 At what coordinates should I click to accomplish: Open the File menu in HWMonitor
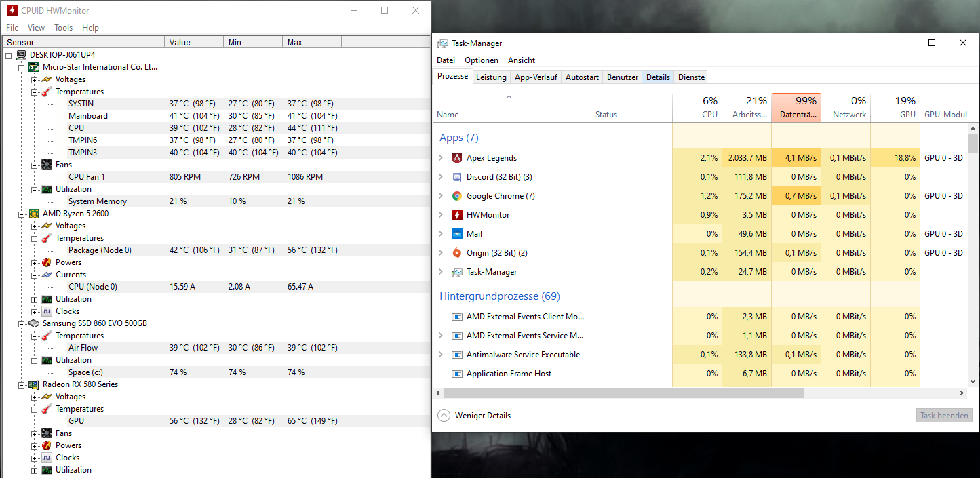[x=12, y=28]
